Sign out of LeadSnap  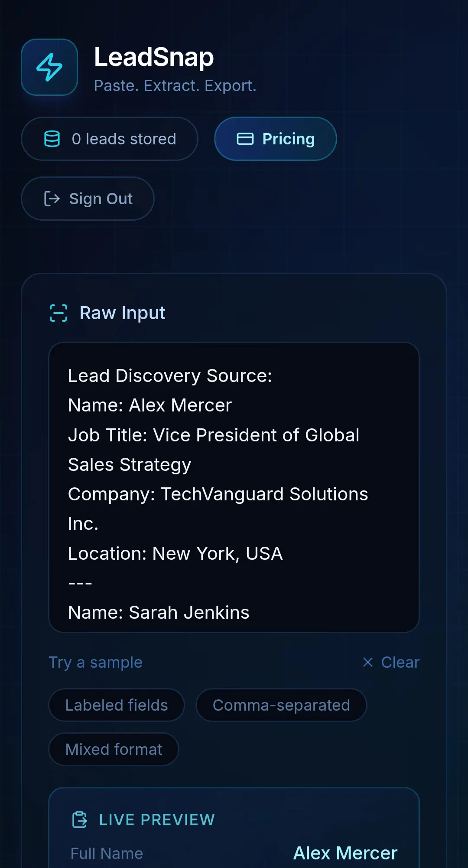tap(88, 199)
